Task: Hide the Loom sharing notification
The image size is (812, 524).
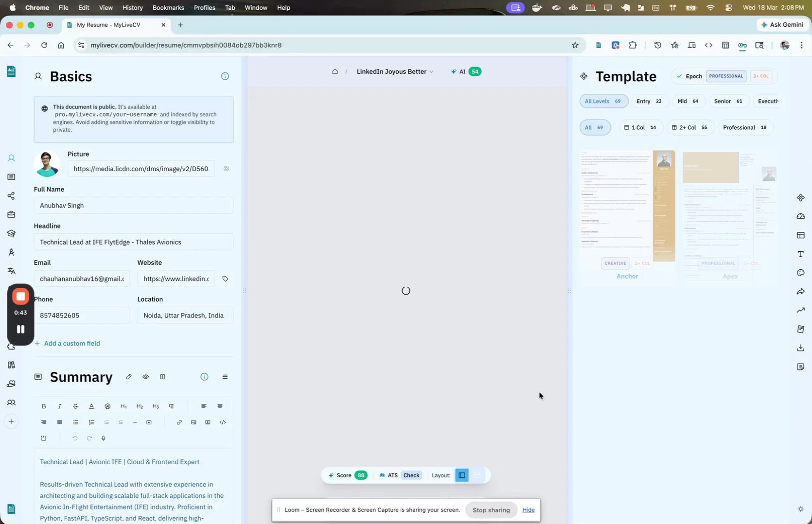Action: [x=528, y=510]
